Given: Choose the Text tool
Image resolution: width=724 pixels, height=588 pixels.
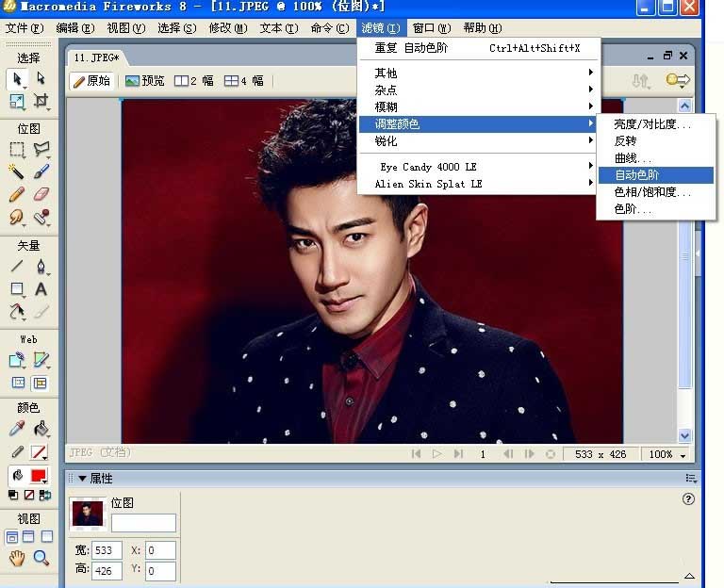Looking at the screenshot, I should pyautogui.click(x=41, y=289).
